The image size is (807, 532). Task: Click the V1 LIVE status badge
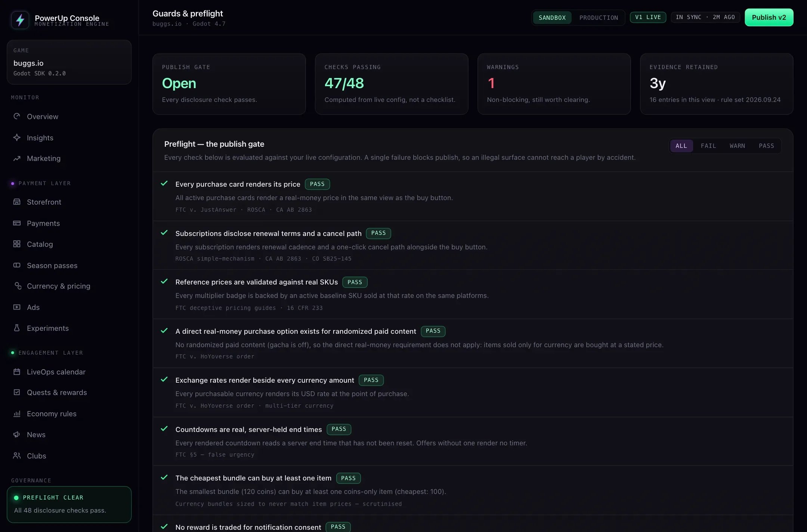pos(648,18)
